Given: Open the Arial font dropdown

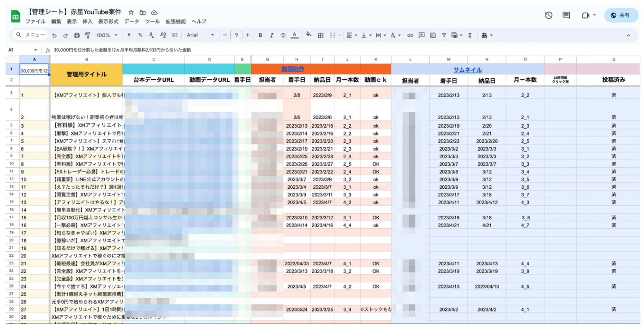Looking at the screenshot, I should [x=200, y=35].
